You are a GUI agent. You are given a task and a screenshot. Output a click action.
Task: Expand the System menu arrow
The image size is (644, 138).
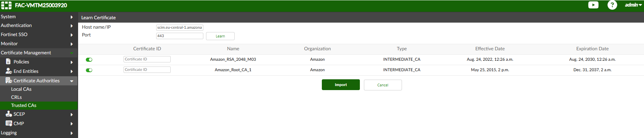(x=72, y=17)
